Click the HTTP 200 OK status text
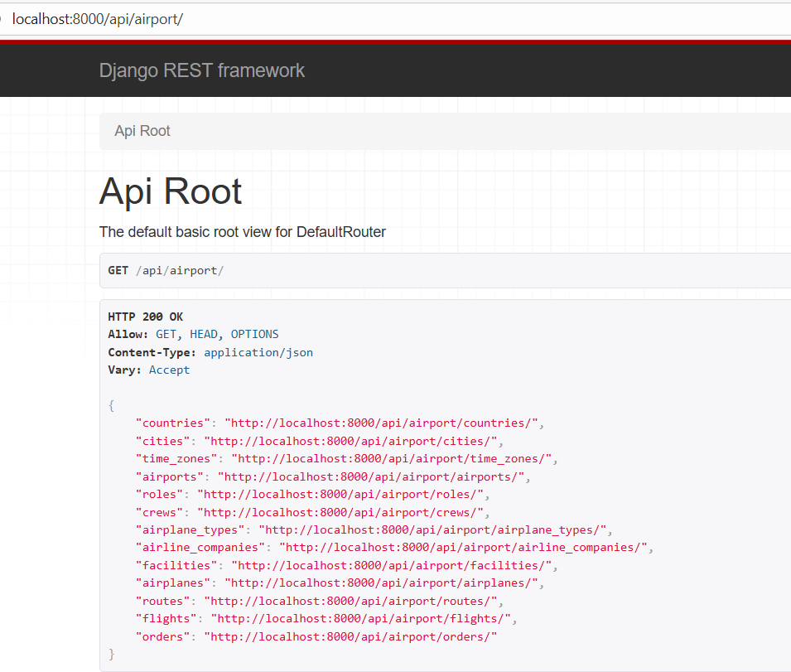 click(x=146, y=317)
